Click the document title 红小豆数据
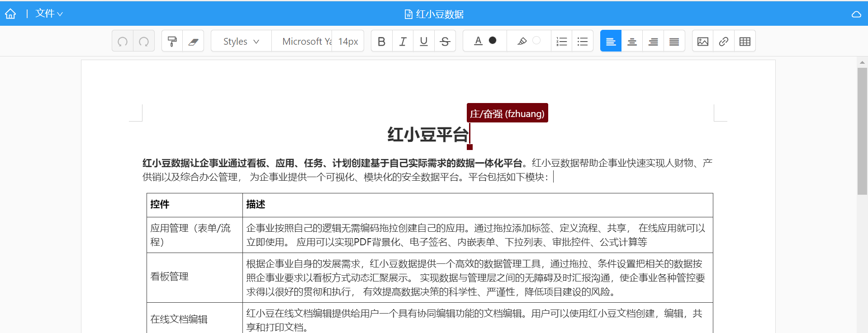The width and height of the screenshot is (868, 333). 440,14
